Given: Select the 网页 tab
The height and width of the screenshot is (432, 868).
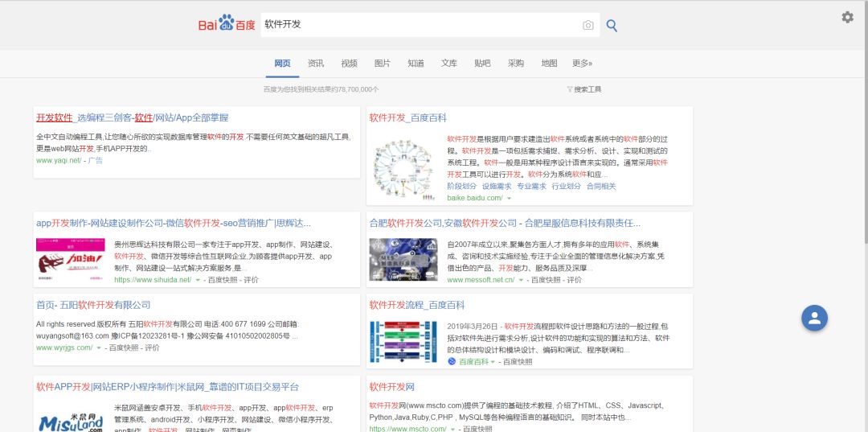Looking at the screenshot, I should coord(282,64).
